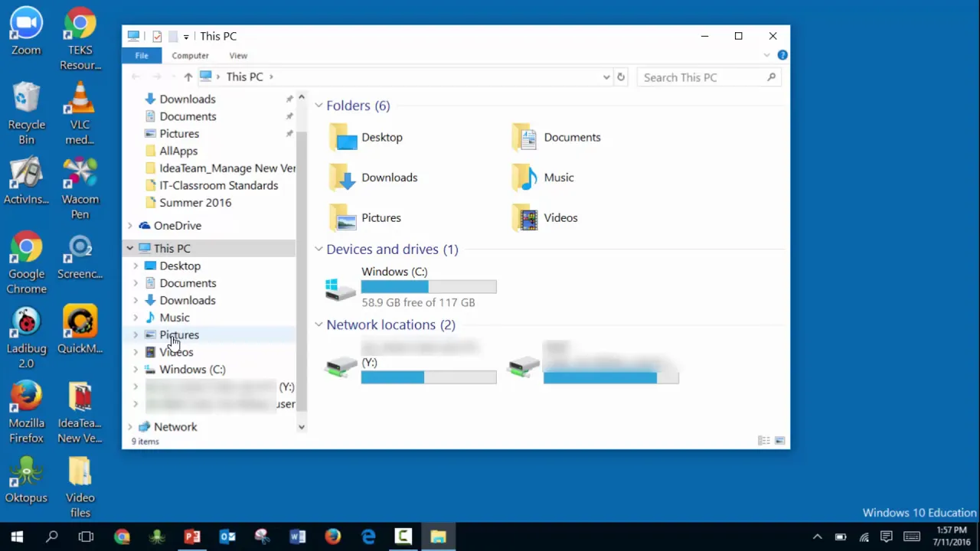Select the Windows (C:) drive icon
This screenshot has height=551, width=980.
(341, 289)
